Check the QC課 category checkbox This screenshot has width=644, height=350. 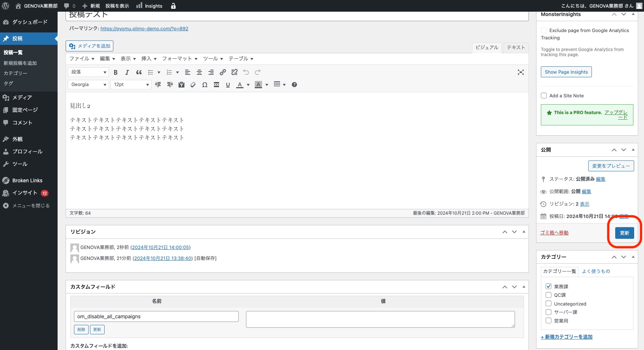pyautogui.click(x=549, y=295)
